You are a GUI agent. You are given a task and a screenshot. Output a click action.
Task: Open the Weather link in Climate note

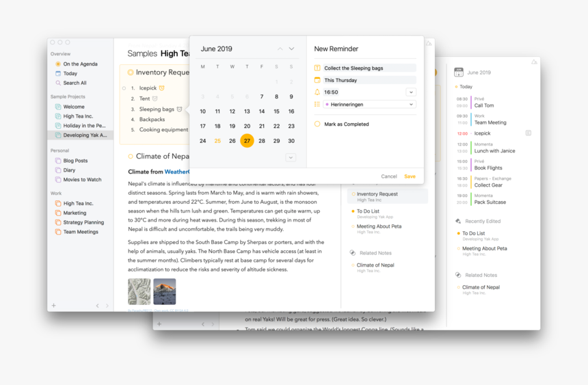(177, 172)
